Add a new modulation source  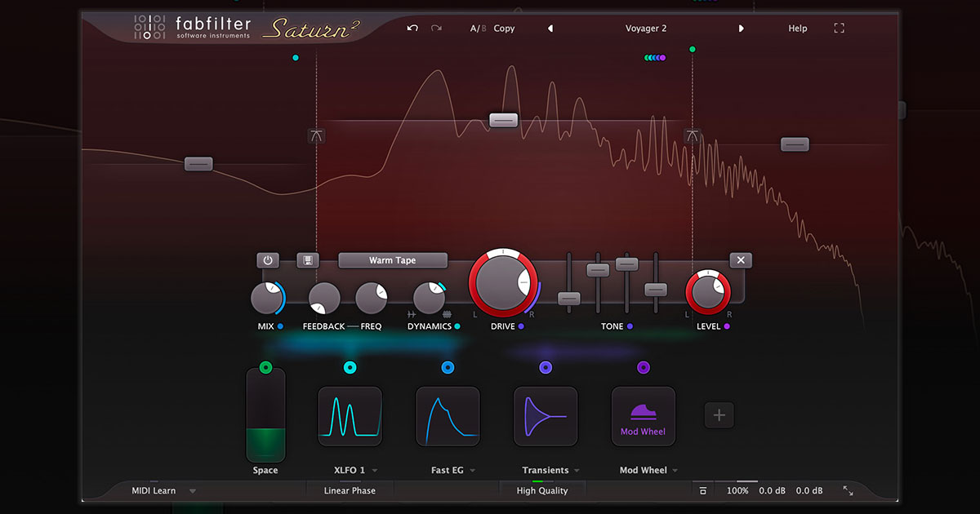pos(719,415)
